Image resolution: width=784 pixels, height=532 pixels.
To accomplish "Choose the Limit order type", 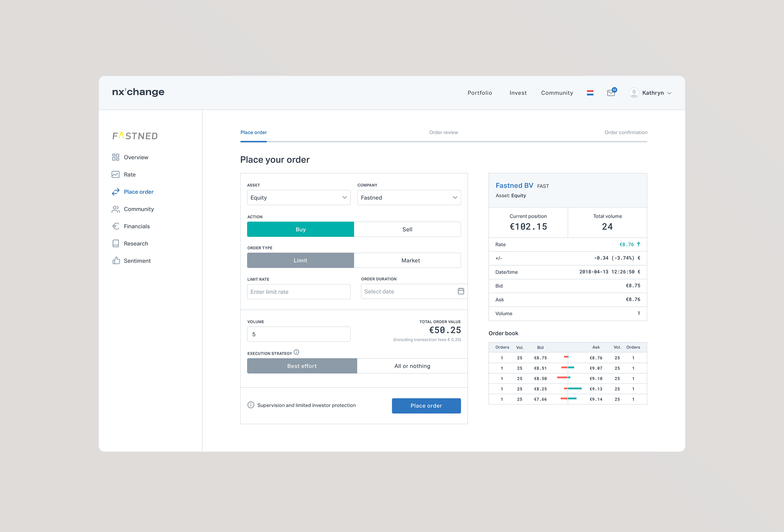I will [x=300, y=260].
